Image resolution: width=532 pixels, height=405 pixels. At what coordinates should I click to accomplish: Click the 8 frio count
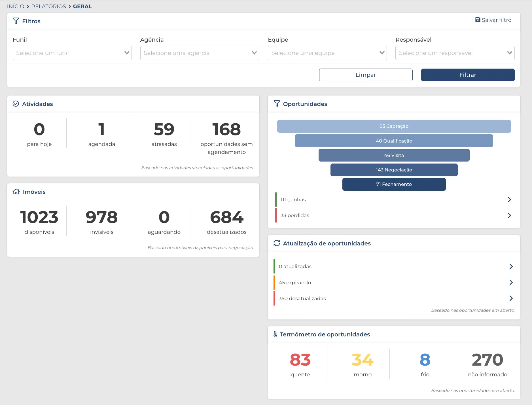(425, 360)
